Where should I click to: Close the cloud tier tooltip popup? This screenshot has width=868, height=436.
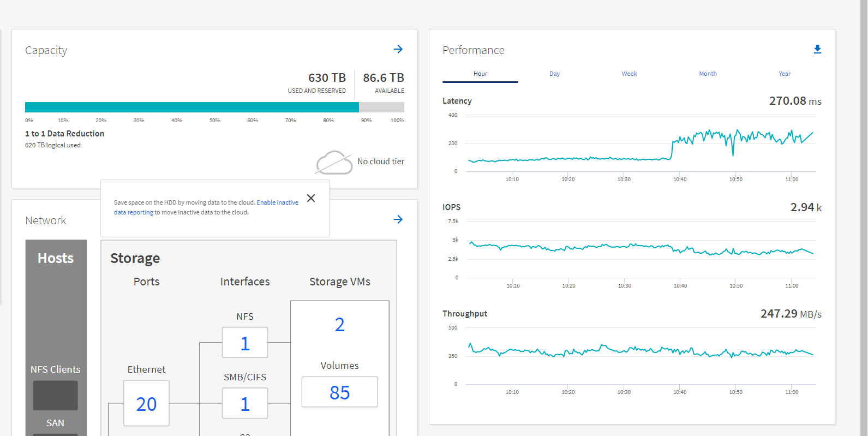click(311, 198)
